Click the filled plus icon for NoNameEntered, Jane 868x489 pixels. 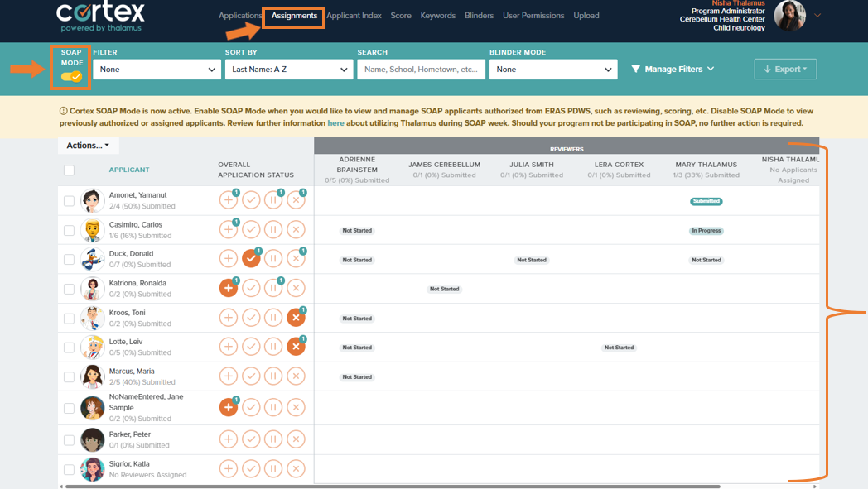click(x=228, y=408)
